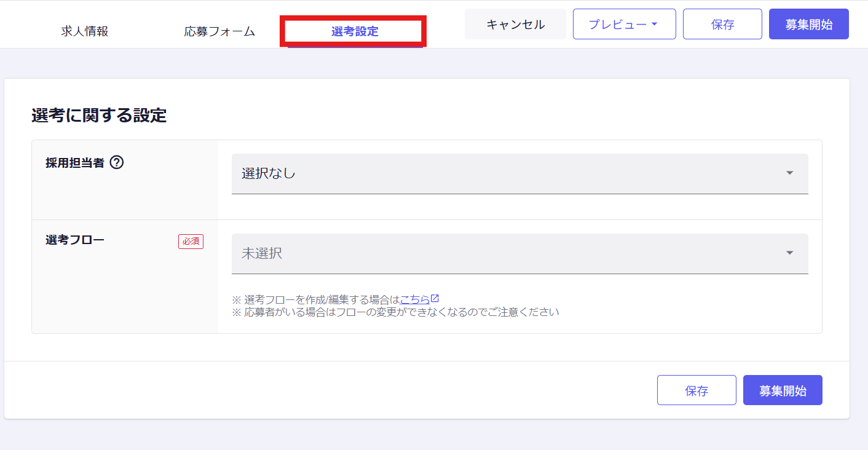Click 保存 in the header bar

click(x=722, y=25)
